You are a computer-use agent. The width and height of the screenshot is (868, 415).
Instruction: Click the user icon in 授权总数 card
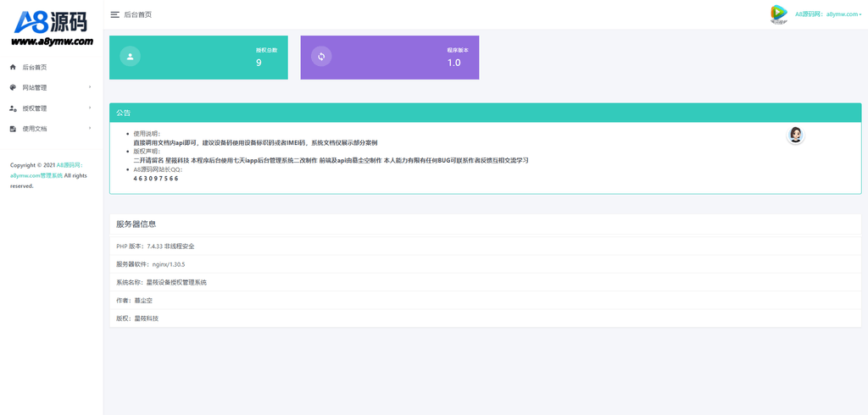coord(130,57)
